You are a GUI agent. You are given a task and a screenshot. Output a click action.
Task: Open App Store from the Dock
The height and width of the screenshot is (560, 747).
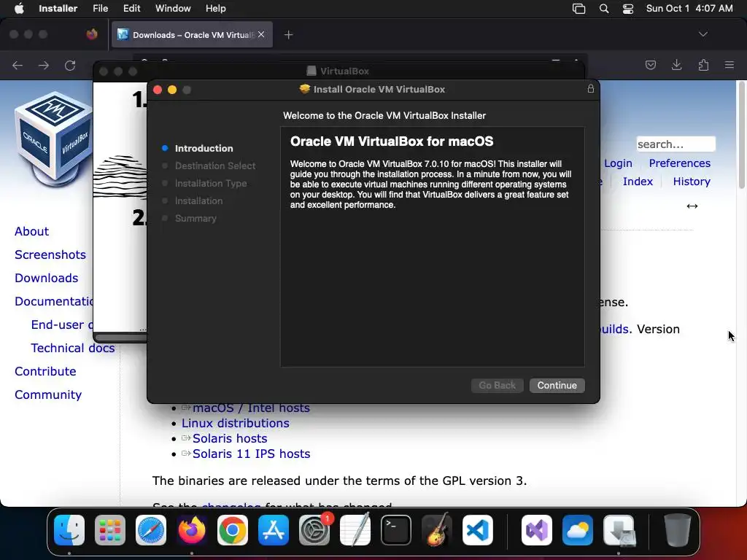click(274, 530)
